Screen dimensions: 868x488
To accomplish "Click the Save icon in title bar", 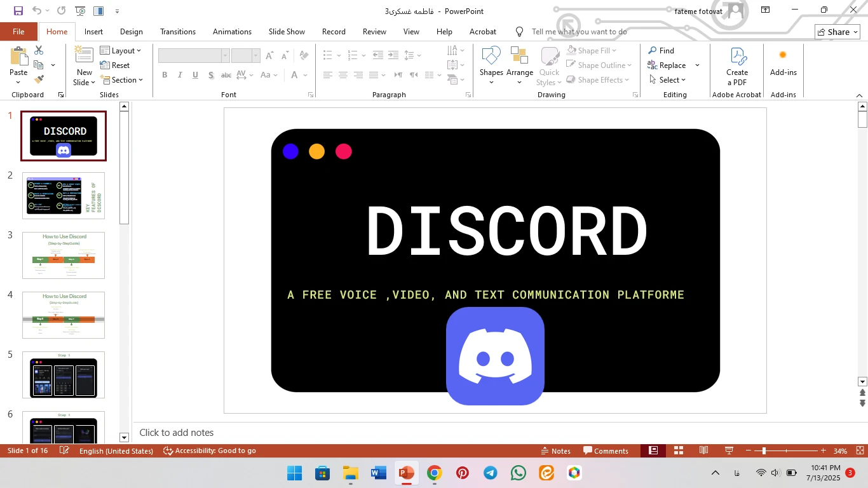I will coord(18,11).
